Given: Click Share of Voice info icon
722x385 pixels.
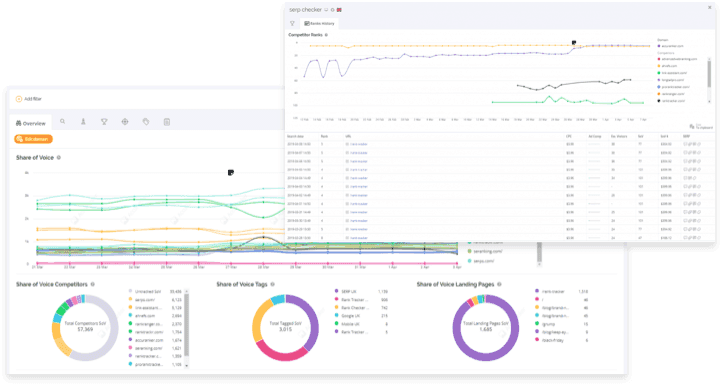Looking at the screenshot, I should [x=59, y=158].
